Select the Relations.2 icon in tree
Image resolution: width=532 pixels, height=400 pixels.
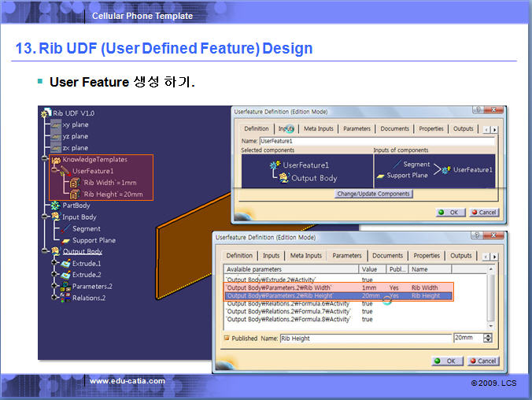tap(65, 298)
